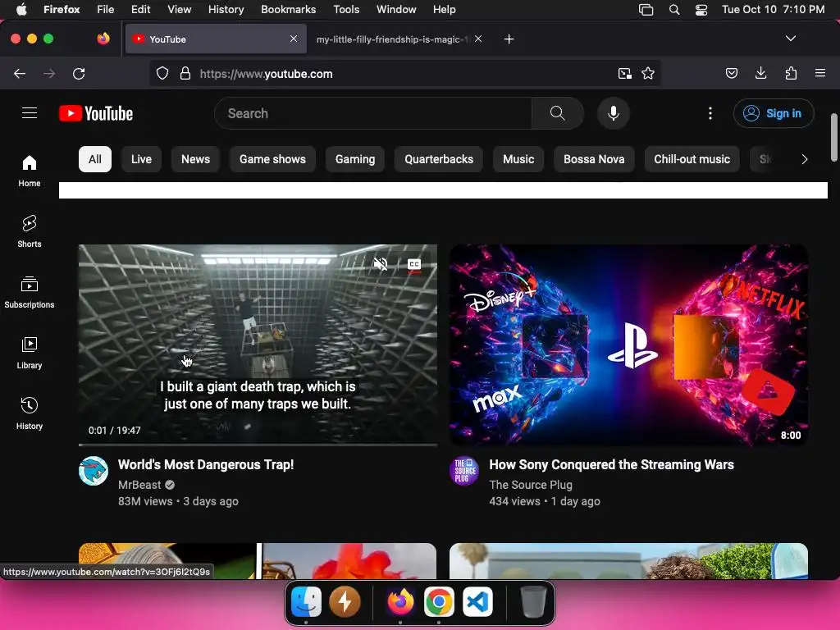Select the Chill-out music chip
Screen dimensions: 840x630
click(692, 159)
